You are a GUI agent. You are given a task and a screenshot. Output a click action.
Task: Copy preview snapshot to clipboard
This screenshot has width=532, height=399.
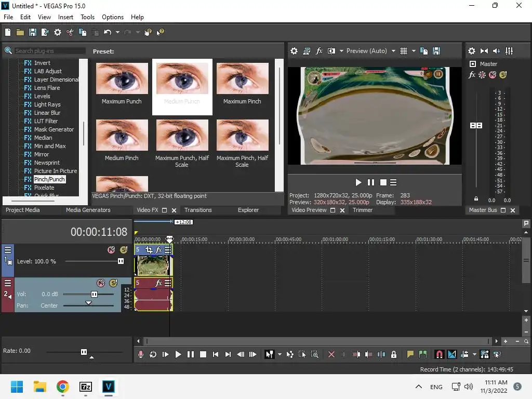point(424,51)
